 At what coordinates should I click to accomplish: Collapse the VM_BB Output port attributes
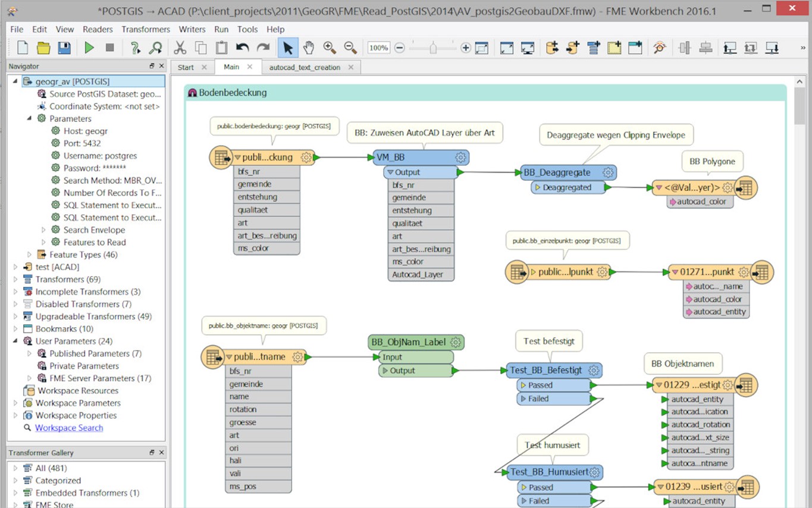pyautogui.click(x=390, y=173)
